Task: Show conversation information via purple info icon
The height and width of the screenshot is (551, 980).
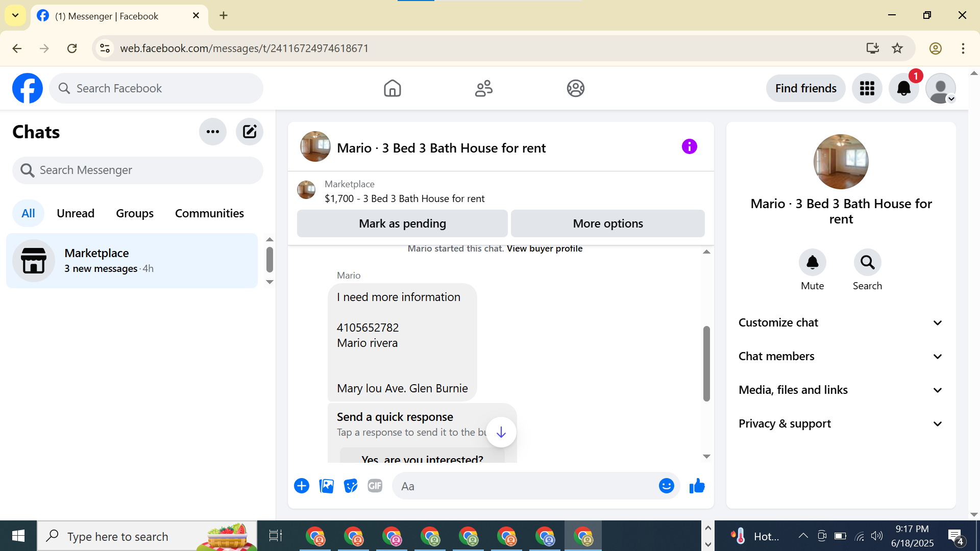Action: [x=689, y=147]
